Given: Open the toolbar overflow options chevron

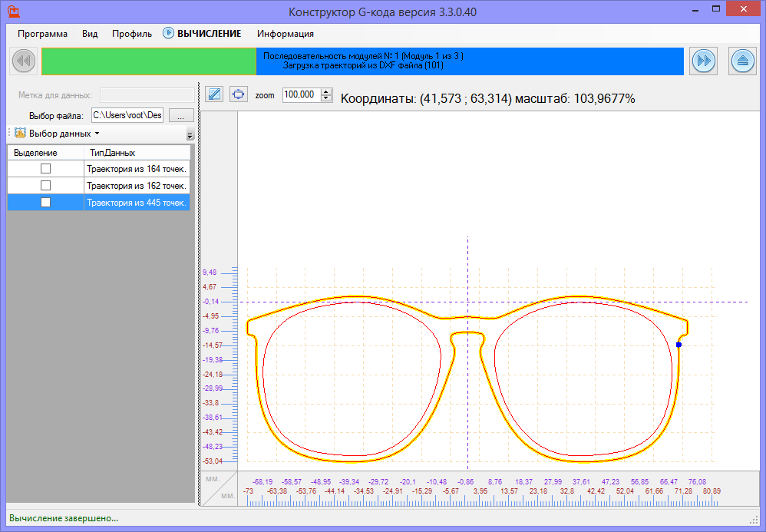Looking at the screenshot, I should 190,135.
